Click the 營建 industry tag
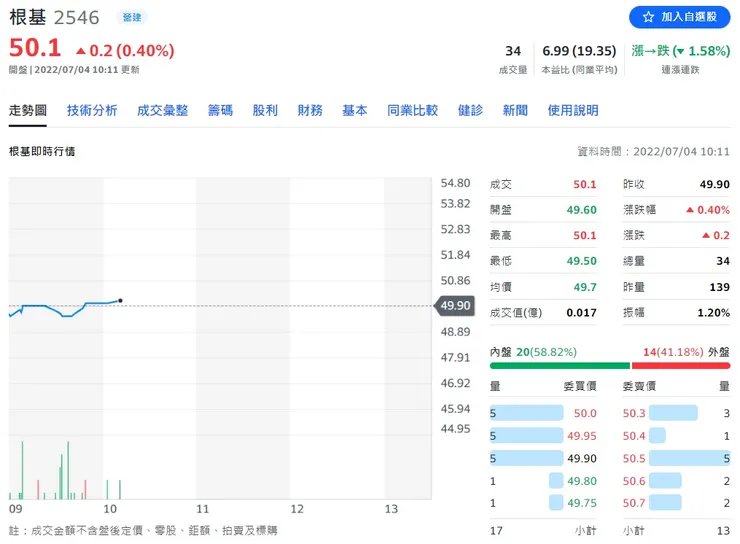Image resolution: width=740 pixels, height=544 pixels. pos(131,18)
